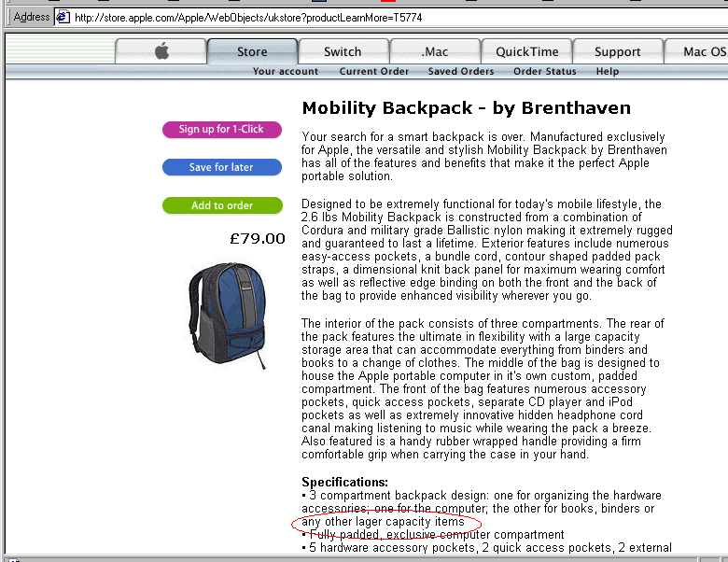This screenshot has width=728, height=562.
Task: Go to the QuickTime tab
Action: [x=526, y=51]
